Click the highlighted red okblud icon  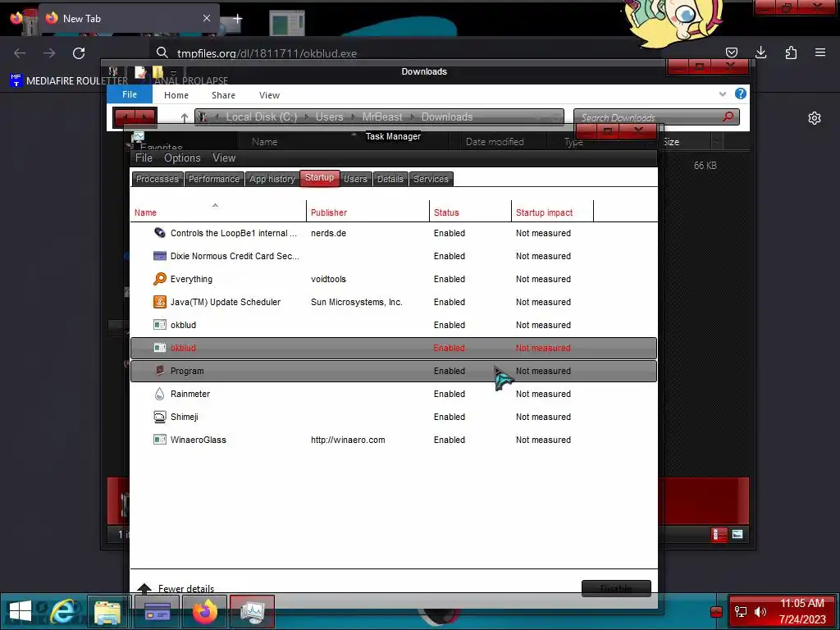tap(160, 348)
